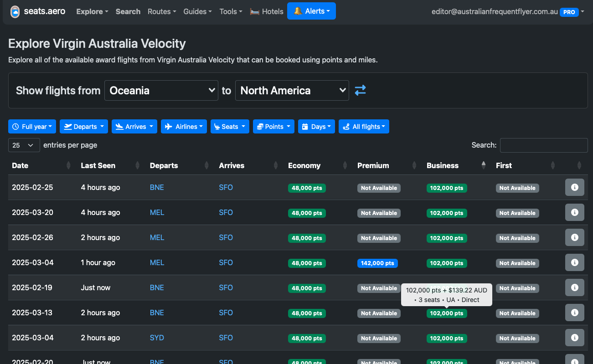Click Economy 48,000 pts for 2025-02-25
Viewport: 593px width, 364px height.
[307, 188]
